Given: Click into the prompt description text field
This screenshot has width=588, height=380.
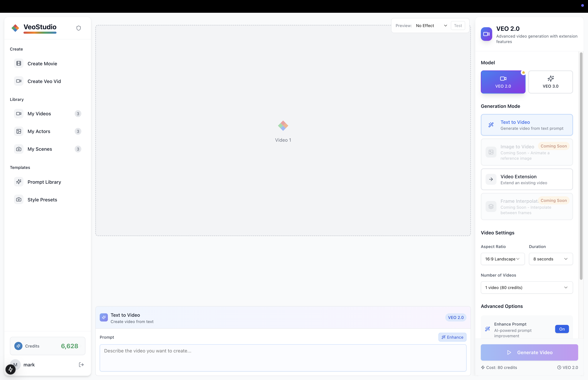Looking at the screenshot, I should (283, 358).
